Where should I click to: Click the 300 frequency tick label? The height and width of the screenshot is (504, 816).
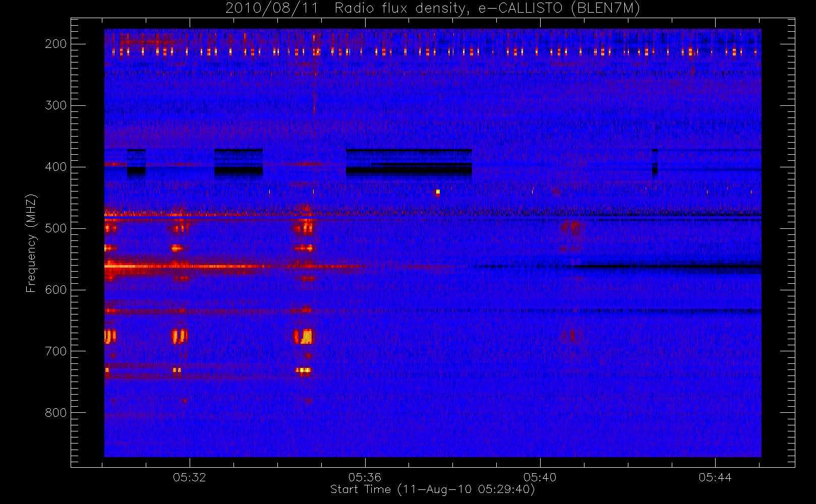pyautogui.click(x=56, y=105)
